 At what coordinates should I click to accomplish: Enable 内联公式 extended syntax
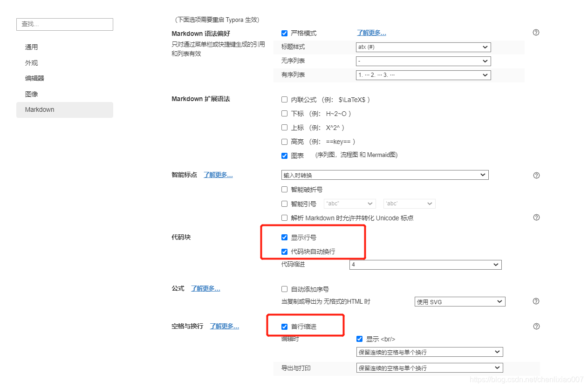coord(284,99)
